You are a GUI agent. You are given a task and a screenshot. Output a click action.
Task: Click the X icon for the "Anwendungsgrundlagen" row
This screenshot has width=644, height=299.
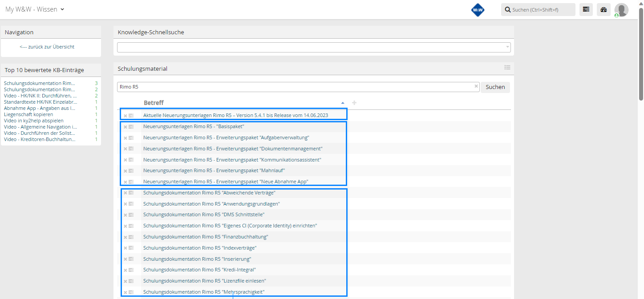tap(126, 204)
